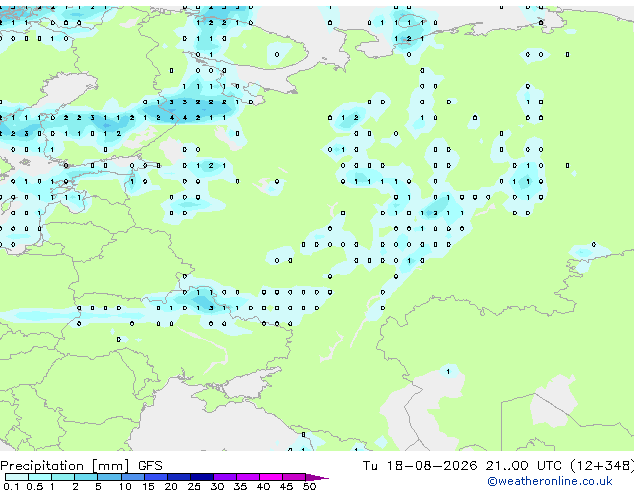Click the 'Precipitation [mm]' title text
634x490 pixels.
click(x=65, y=466)
